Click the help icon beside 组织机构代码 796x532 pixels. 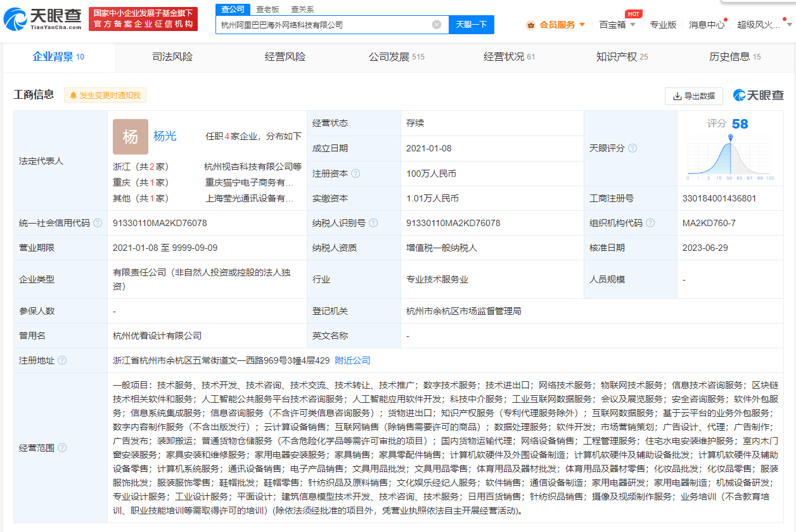click(650, 223)
